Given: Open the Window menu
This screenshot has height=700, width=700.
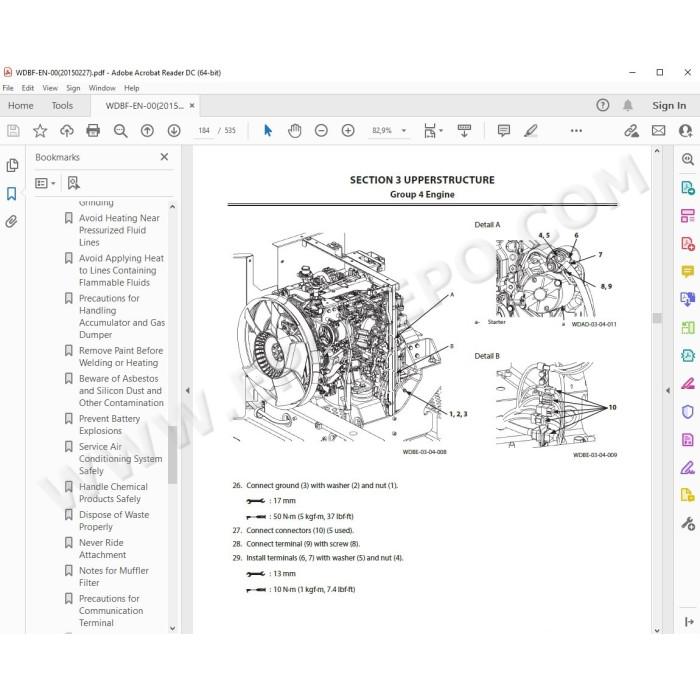Looking at the screenshot, I should [102, 88].
